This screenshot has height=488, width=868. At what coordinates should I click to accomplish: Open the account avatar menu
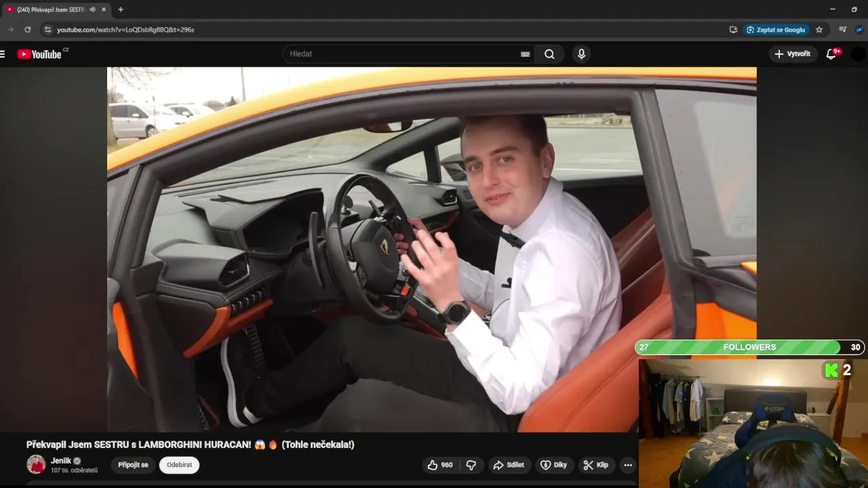click(858, 54)
